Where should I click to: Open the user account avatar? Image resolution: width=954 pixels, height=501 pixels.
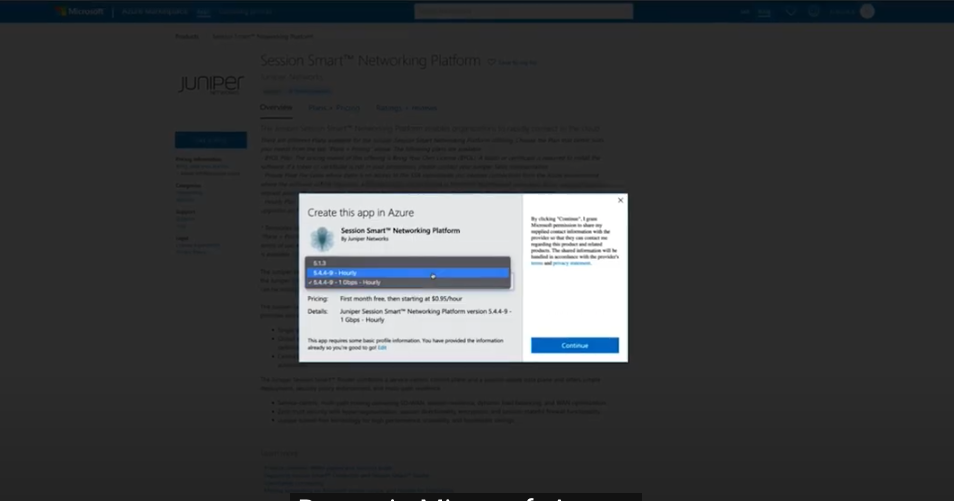coord(867,12)
